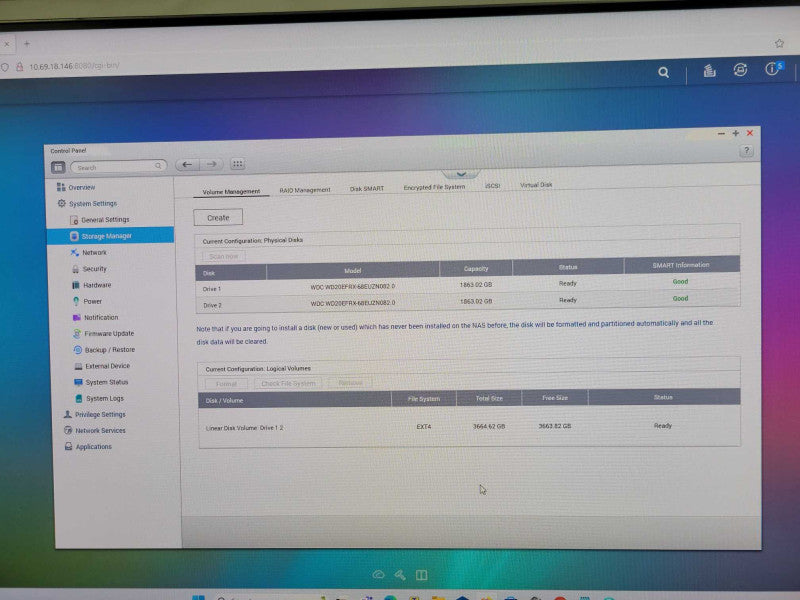The width and height of the screenshot is (800, 600).
Task: Open external devices icon in NAS top bar
Action: (740, 69)
